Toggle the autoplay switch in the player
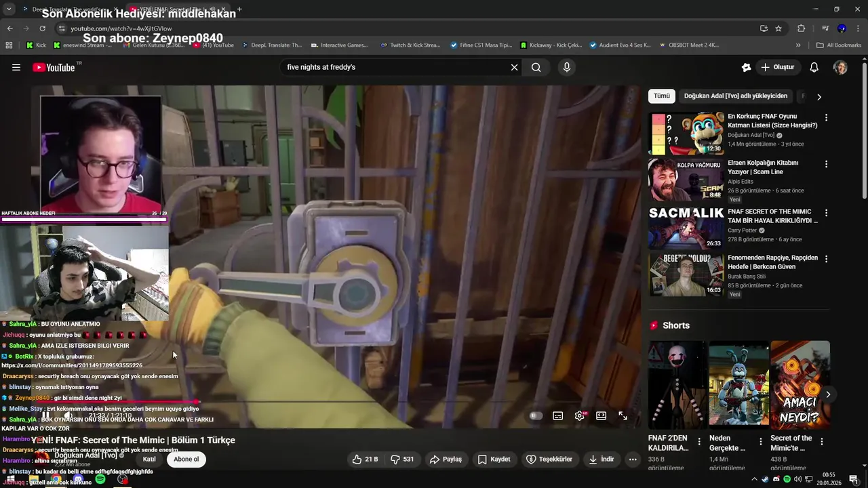868x488 pixels. (536, 415)
